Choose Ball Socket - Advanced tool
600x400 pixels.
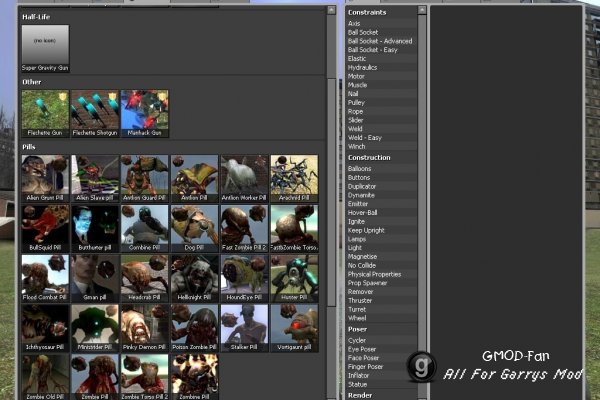click(x=382, y=41)
